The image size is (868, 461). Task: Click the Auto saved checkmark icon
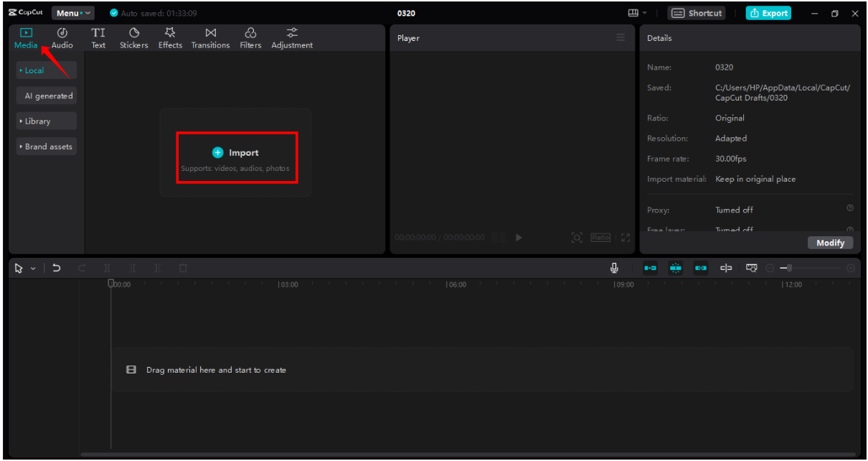click(113, 13)
